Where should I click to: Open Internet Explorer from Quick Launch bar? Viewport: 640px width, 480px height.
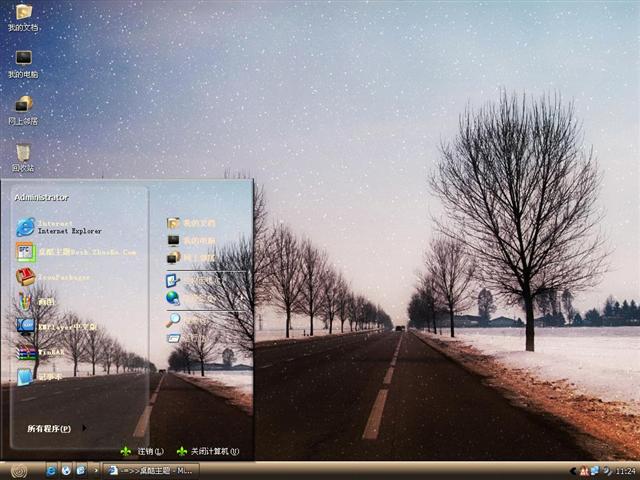(51, 470)
